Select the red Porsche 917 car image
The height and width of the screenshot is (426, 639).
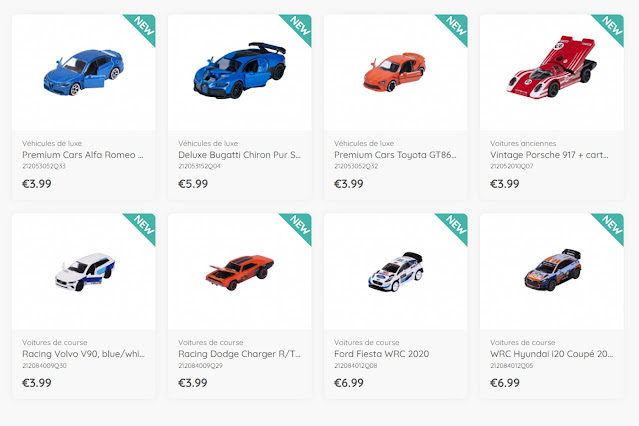[x=551, y=67]
